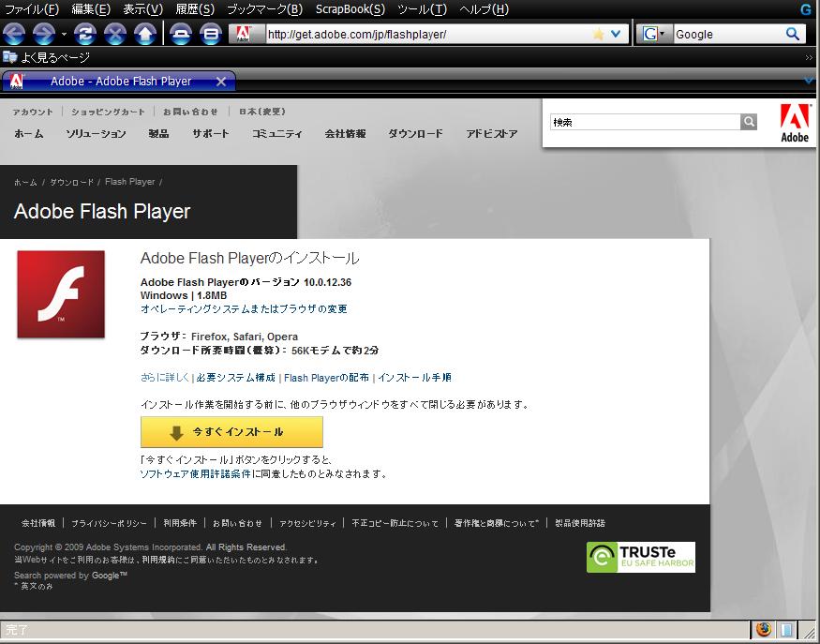Click the Flash Playerの配布 link
Image resolution: width=820 pixels, height=644 pixels.
coord(326,377)
